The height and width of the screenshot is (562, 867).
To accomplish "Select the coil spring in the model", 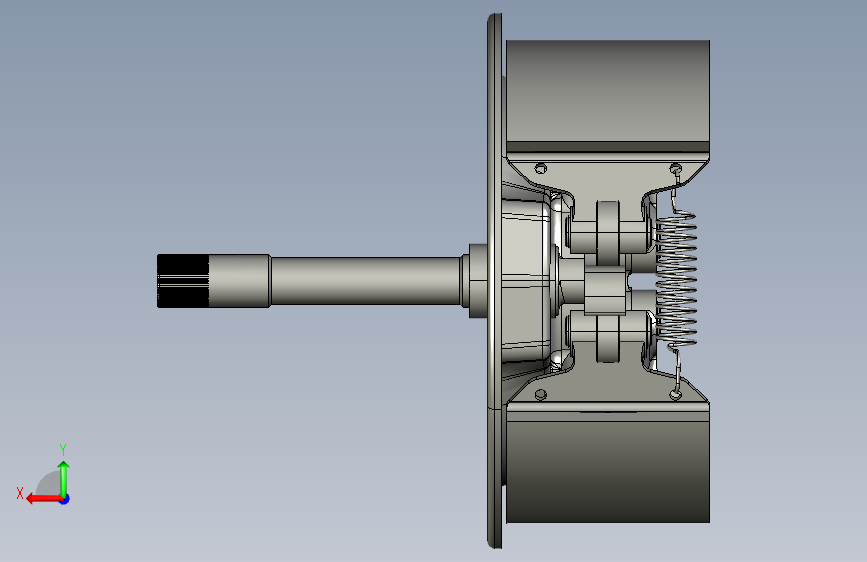I will coord(676,280).
